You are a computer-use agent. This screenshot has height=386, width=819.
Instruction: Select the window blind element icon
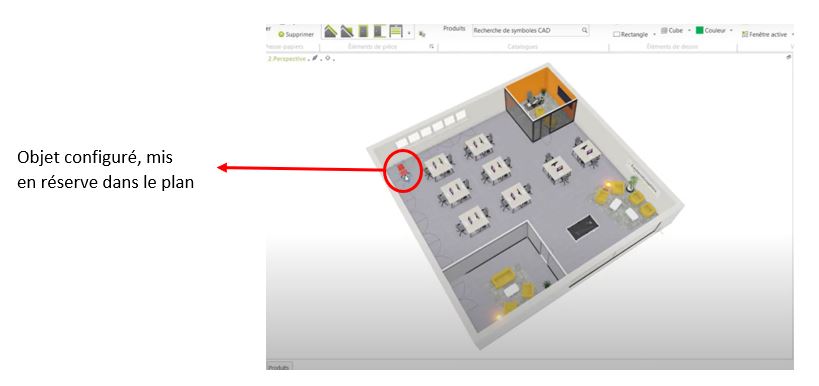[396, 31]
